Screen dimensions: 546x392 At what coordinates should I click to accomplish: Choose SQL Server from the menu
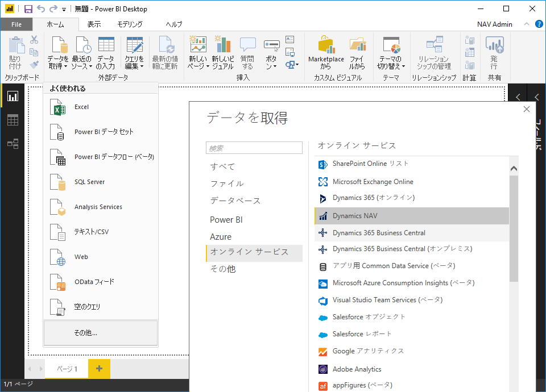point(101,182)
